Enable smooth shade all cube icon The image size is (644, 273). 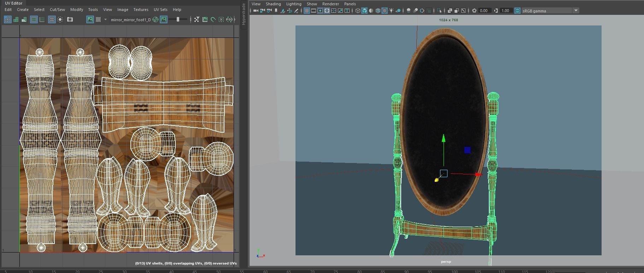[x=364, y=11]
